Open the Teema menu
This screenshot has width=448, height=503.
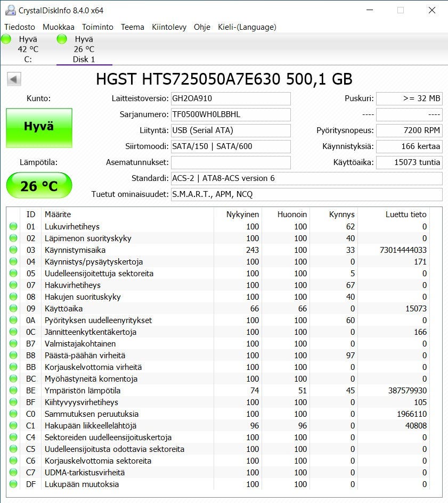132,27
